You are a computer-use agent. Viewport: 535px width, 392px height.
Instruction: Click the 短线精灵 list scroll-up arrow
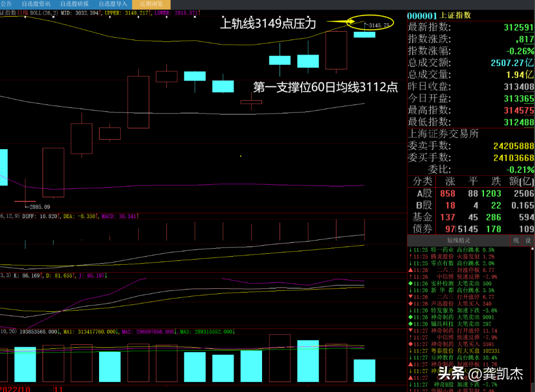coord(533,249)
